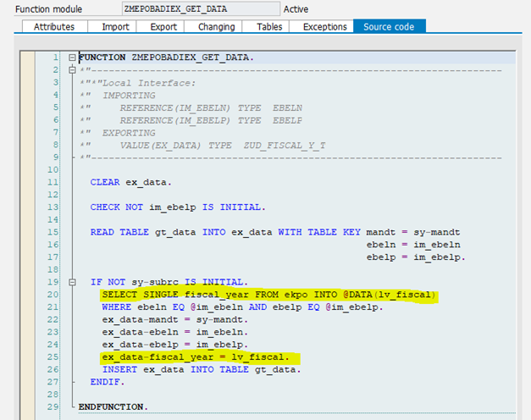Click the EXPORTING comment line
Viewport: 531px width, 420px height.
pos(118,133)
